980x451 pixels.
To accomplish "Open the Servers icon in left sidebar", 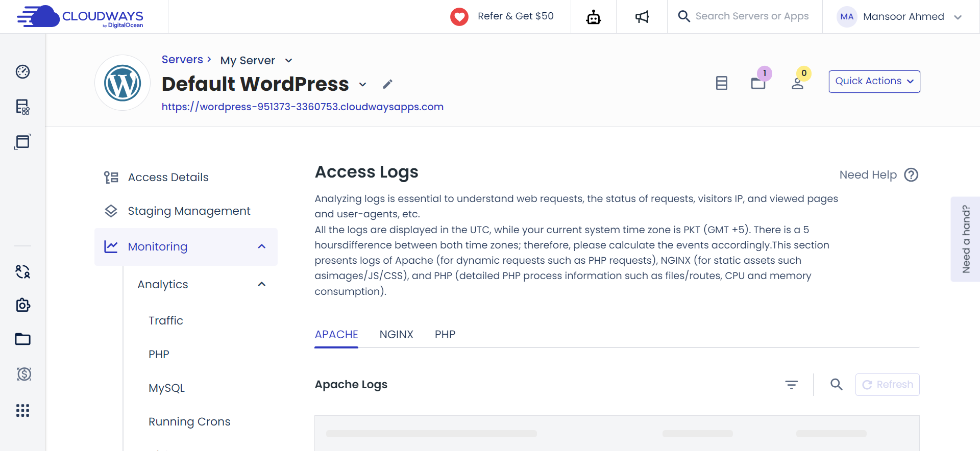I will point(22,107).
